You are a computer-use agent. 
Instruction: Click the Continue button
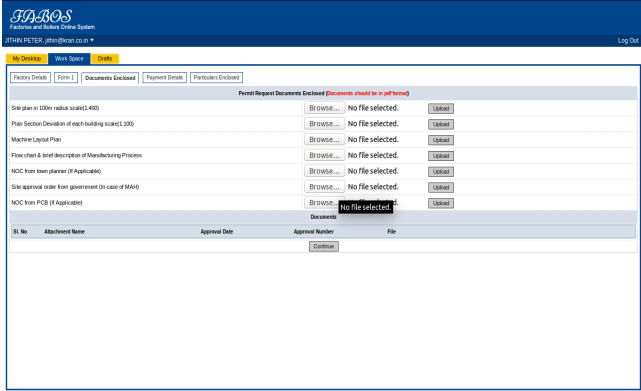point(324,246)
